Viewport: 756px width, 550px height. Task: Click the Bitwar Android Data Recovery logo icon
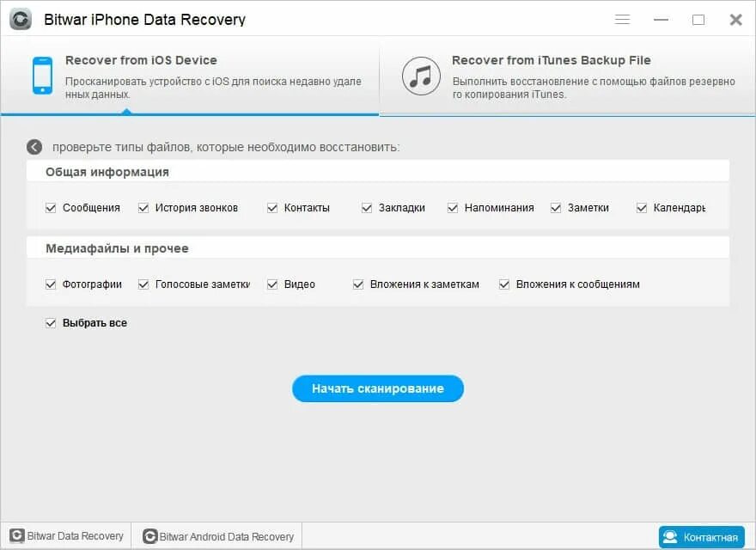[x=150, y=536]
